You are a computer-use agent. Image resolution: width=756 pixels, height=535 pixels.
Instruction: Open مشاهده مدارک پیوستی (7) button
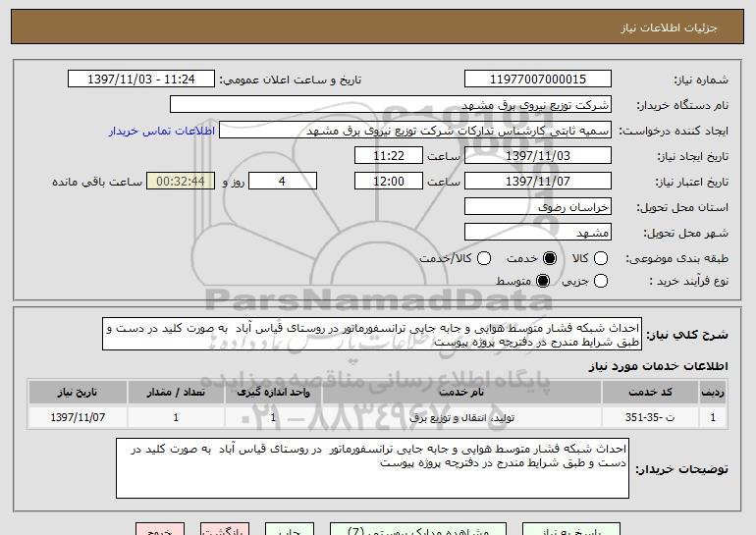pyautogui.click(x=418, y=530)
